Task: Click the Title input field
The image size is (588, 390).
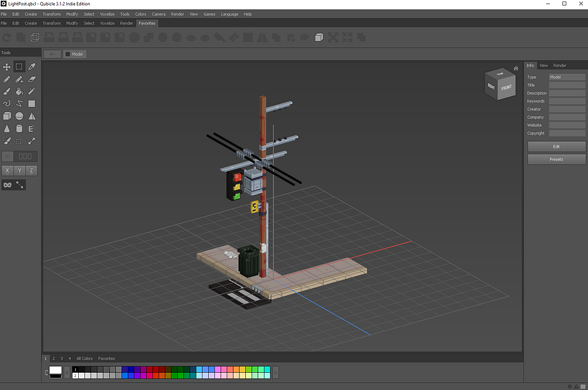Action: (x=567, y=85)
